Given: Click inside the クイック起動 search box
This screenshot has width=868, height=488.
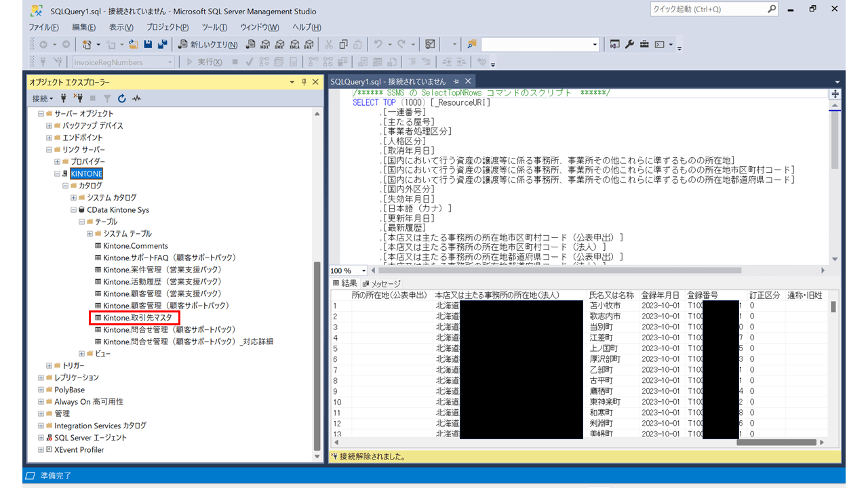Looking at the screenshot, I should click(x=707, y=9).
